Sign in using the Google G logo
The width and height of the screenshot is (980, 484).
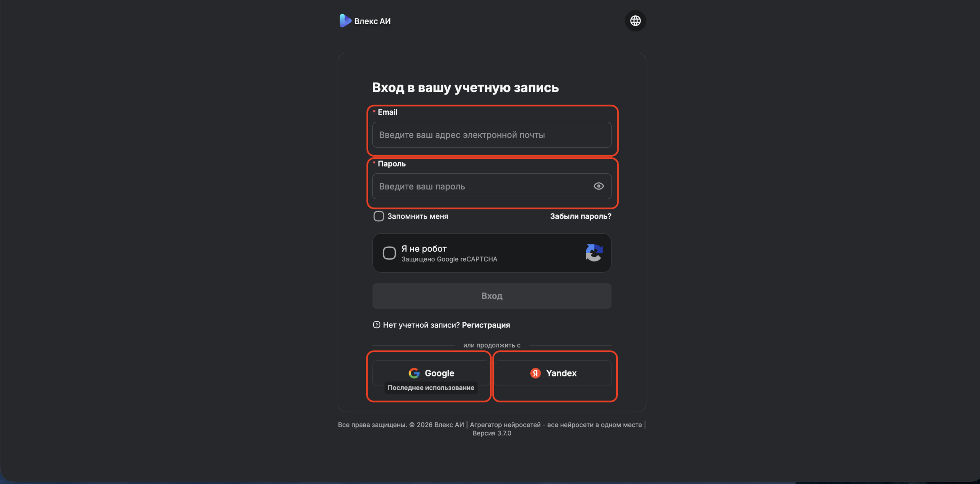tap(414, 373)
